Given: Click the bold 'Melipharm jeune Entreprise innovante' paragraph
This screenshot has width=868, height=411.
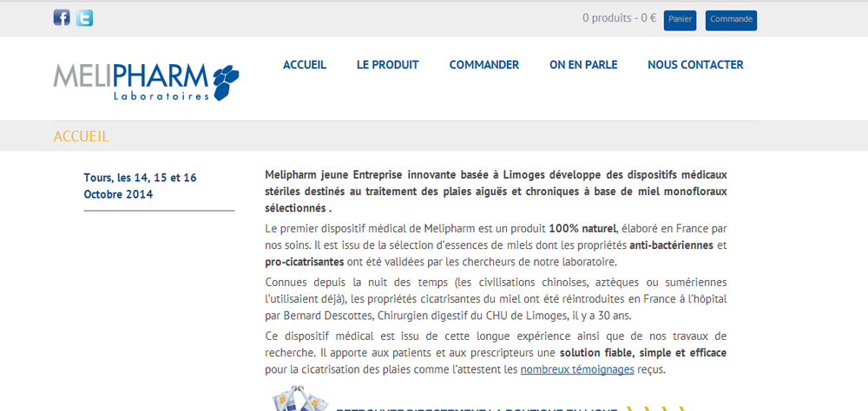Looking at the screenshot, I should pyautogui.click(x=496, y=192).
